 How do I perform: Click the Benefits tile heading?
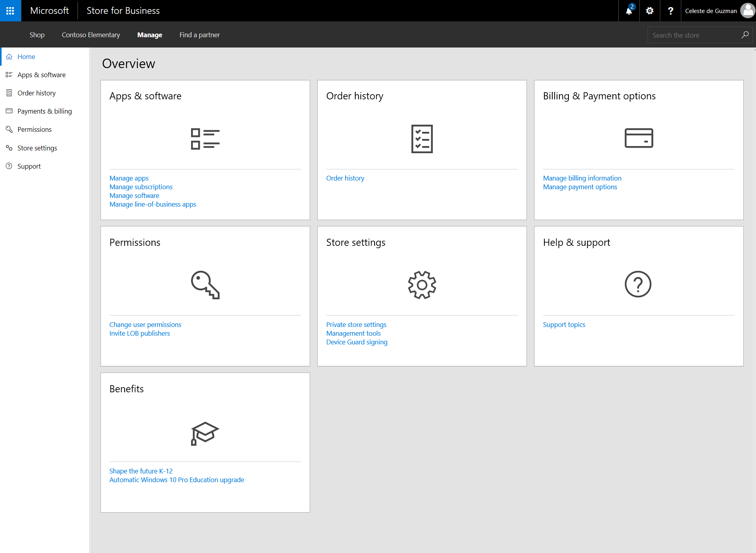pyautogui.click(x=127, y=389)
